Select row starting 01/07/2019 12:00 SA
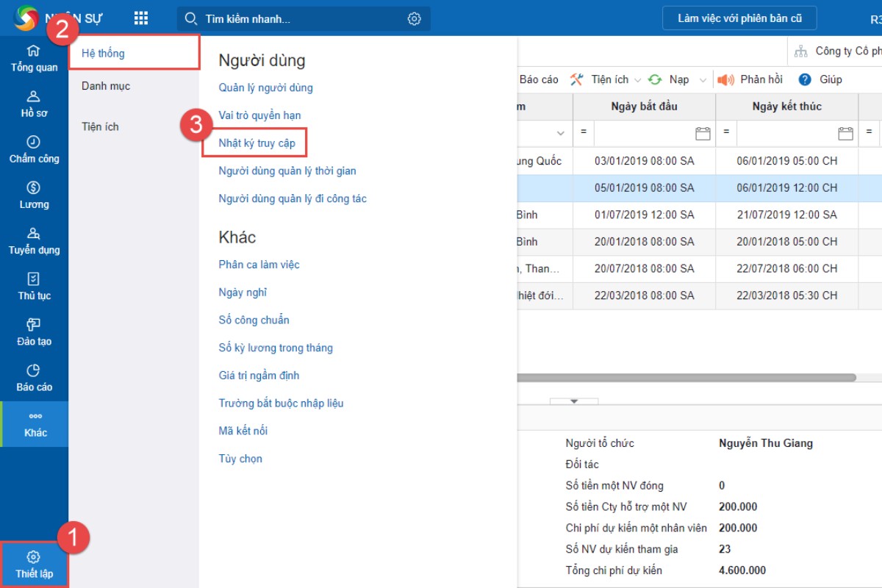 tap(700, 215)
